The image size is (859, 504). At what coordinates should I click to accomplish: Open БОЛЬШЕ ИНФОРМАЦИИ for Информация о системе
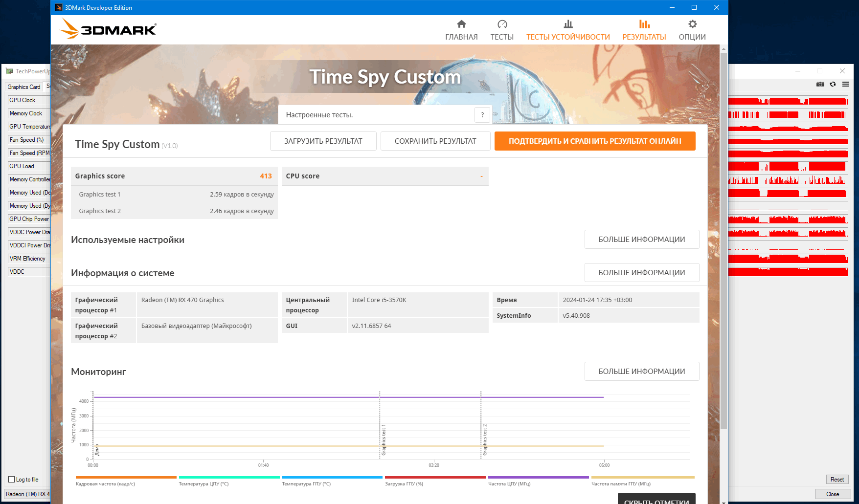point(642,272)
